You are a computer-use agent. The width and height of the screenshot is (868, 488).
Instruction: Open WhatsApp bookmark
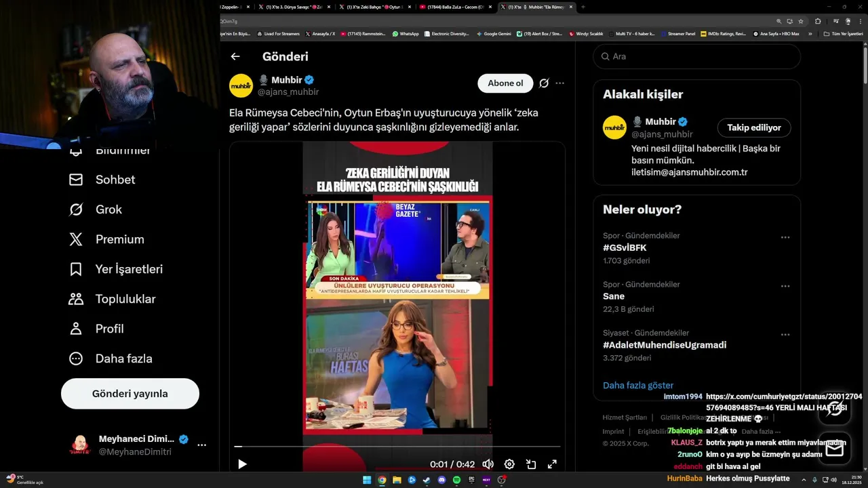pos(406,33)
